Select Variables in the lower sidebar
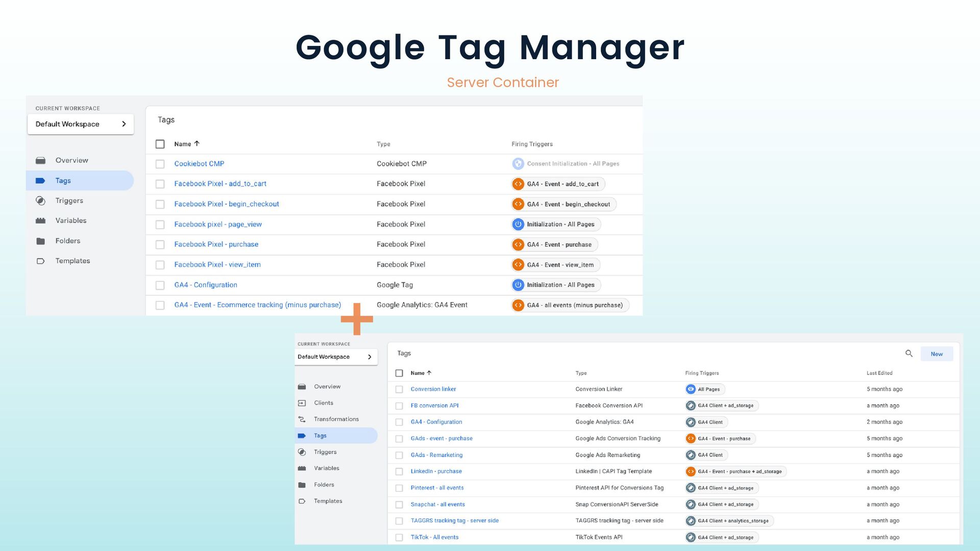The height and width of the screenshot is (551, 980). pyautogui.click(x=326, y=468)
